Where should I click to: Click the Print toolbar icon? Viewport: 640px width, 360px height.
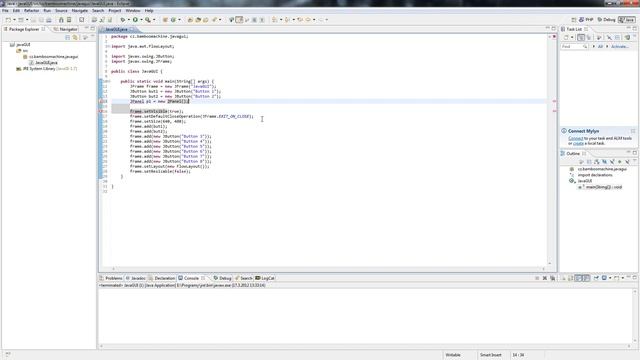point(49,20)
